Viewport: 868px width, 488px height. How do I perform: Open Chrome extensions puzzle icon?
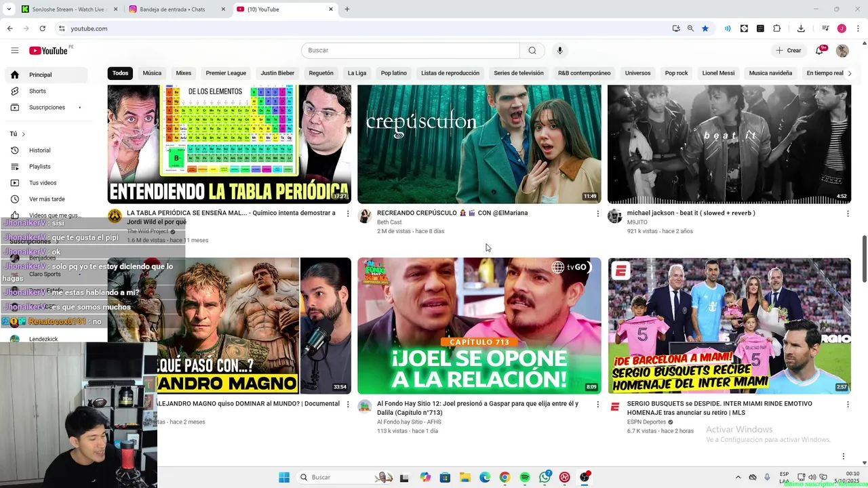(x=777, y=28)
